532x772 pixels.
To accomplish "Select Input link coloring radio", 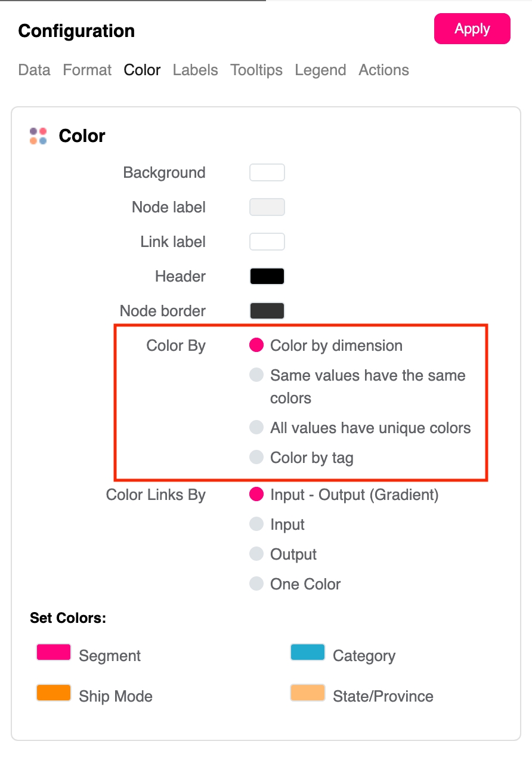I will point(256,524).
